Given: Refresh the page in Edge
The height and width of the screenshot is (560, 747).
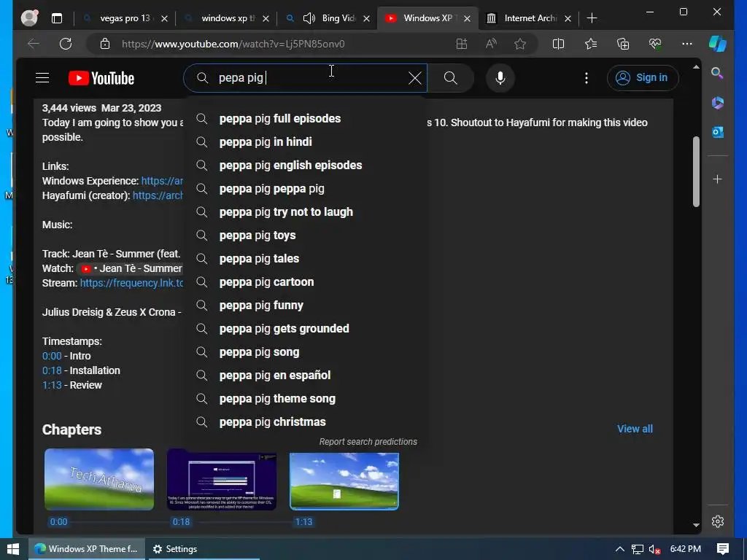Looking at the screenshot, I should click(66, 44).
